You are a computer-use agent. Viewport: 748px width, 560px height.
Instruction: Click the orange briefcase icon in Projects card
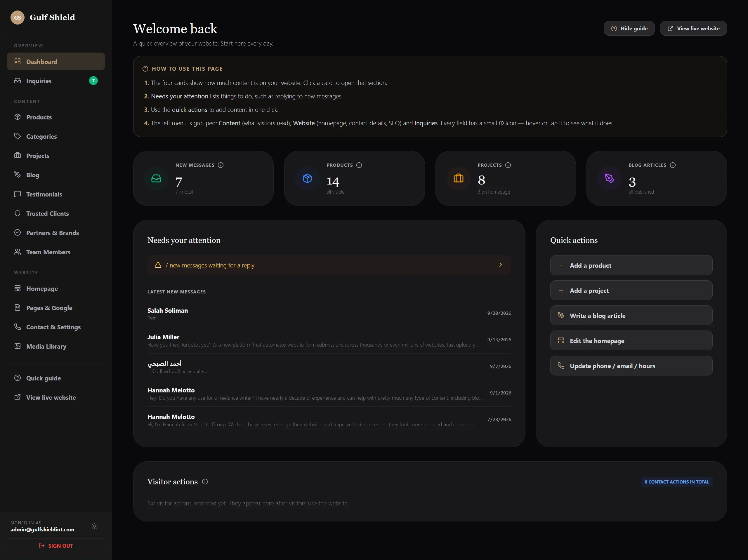click(458, 178)
